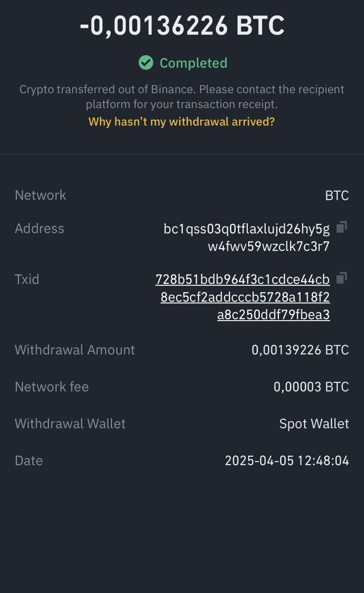Copy the Txid using copy icon
Screen dimensions: 364x593
coord(341,278)
